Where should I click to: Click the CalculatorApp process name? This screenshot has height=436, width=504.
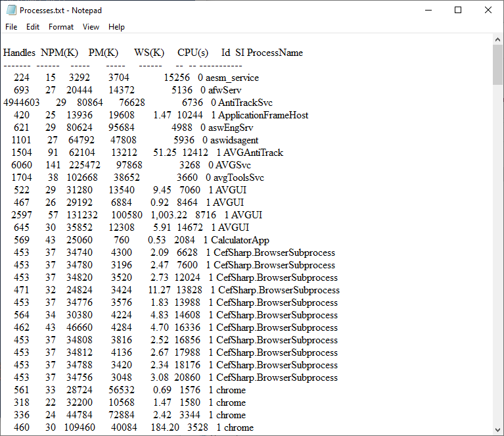(x=240, y=240)
